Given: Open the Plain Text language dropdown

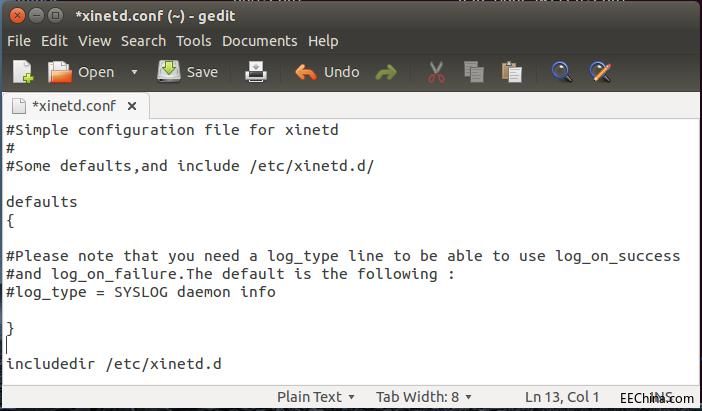Looking at the screenshot, I should (x=316, y=397).
